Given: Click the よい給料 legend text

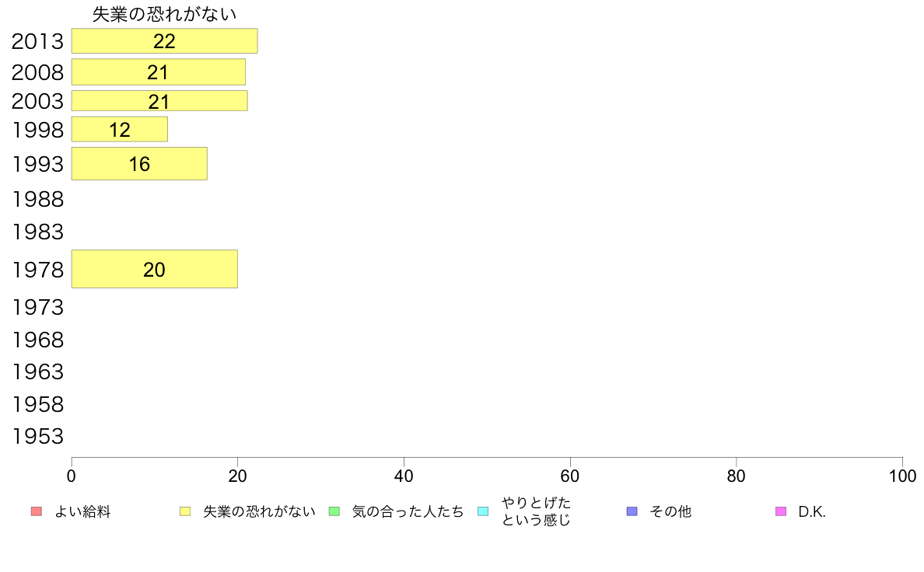Looking at the screenshot, I should point(82,511).
